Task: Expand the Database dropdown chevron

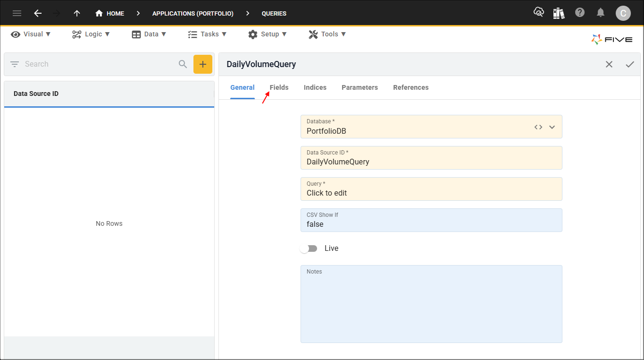Action: click(552, 127)
